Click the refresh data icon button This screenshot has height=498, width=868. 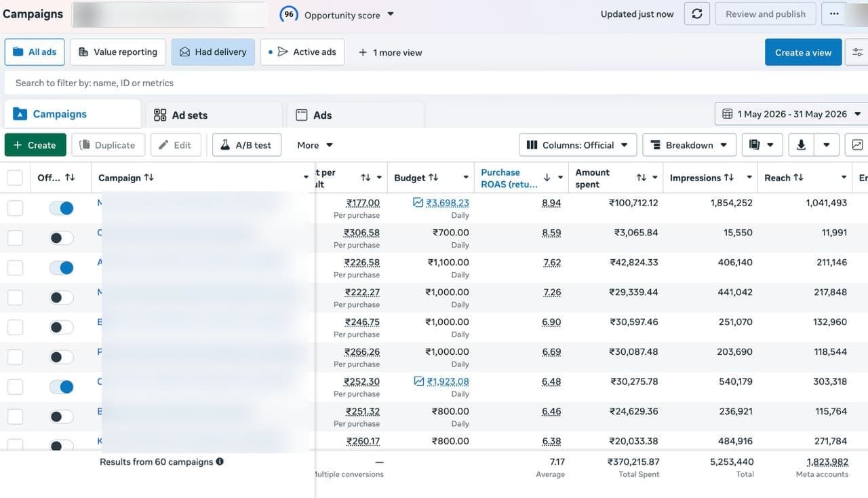point(696,14)
